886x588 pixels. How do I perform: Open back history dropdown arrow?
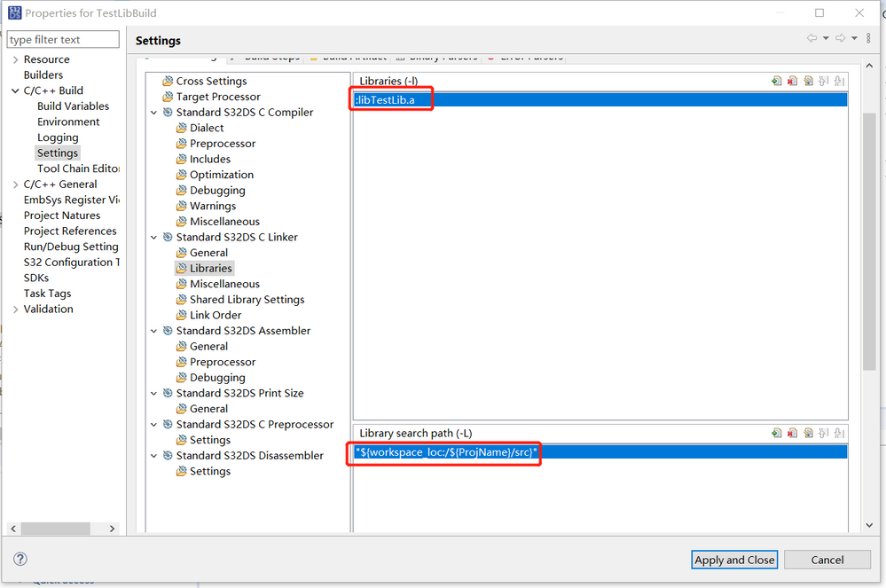click(826, 38)
